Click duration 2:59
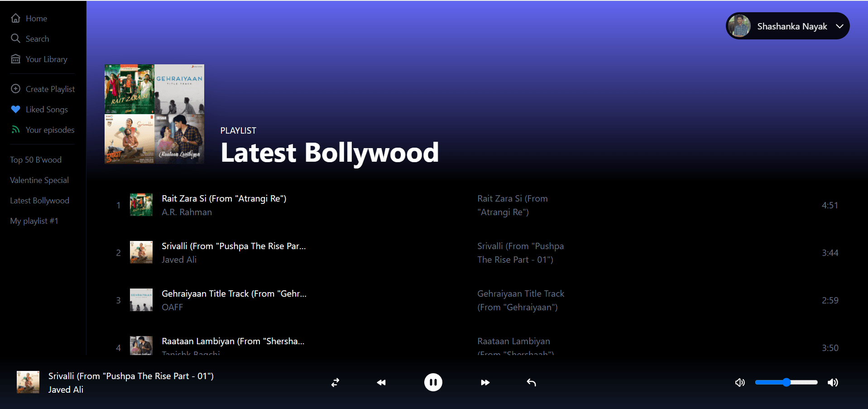868x409 pixels. [x=830, y=300]
